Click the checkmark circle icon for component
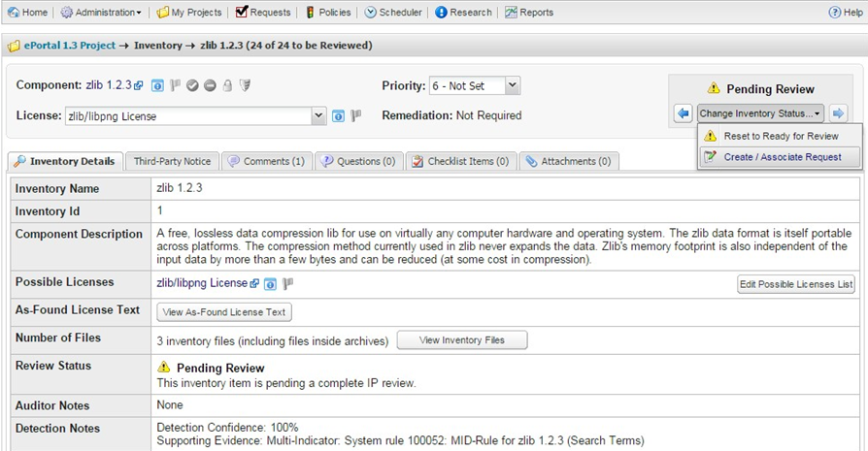Viewport: 868px width, 451px height. pyautogui.click(x=193, y=86)
